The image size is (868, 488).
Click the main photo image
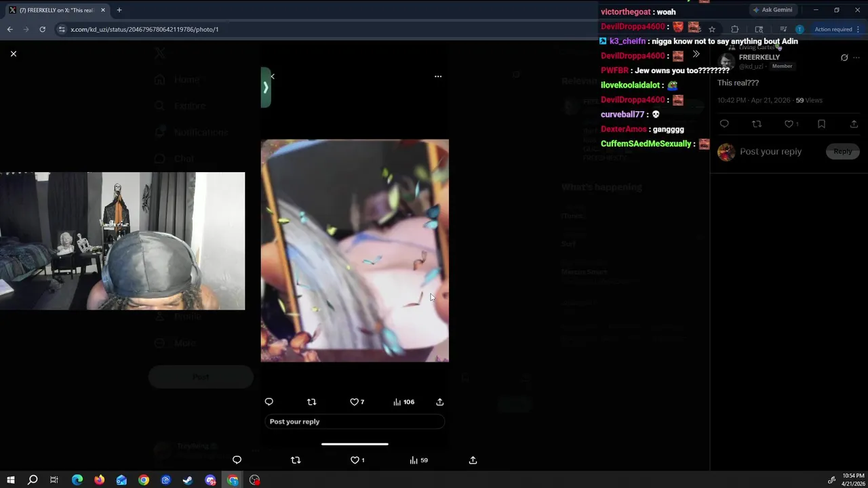click(x=355, y=251)
